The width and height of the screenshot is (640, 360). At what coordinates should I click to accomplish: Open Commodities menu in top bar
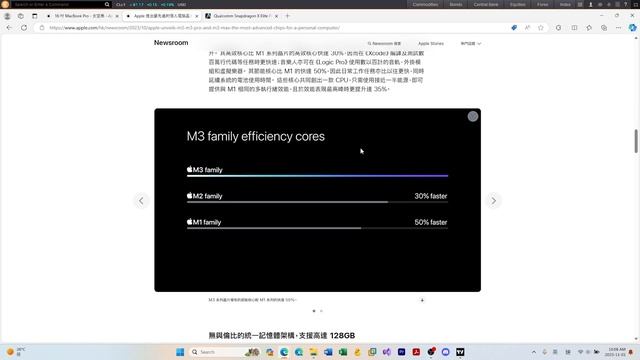(425, 4)
